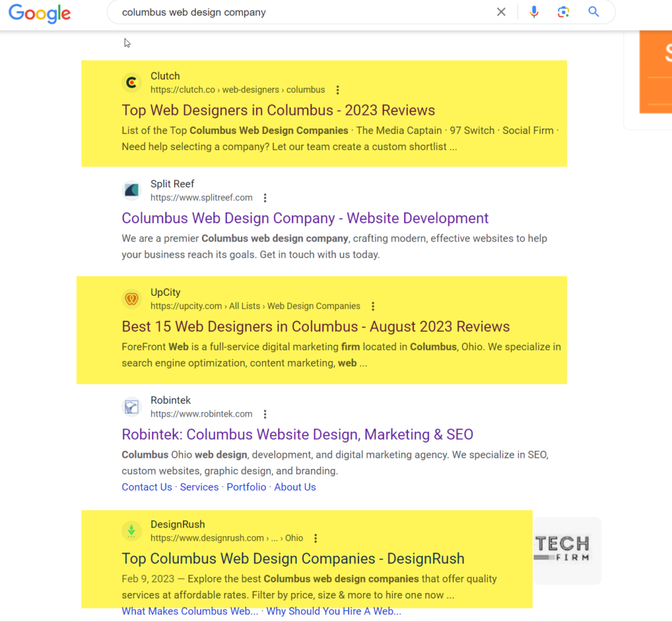The height and width of the screenshot is (622, 672).
Task: Click the Robintek site name
Action: (x=171, y=400)
